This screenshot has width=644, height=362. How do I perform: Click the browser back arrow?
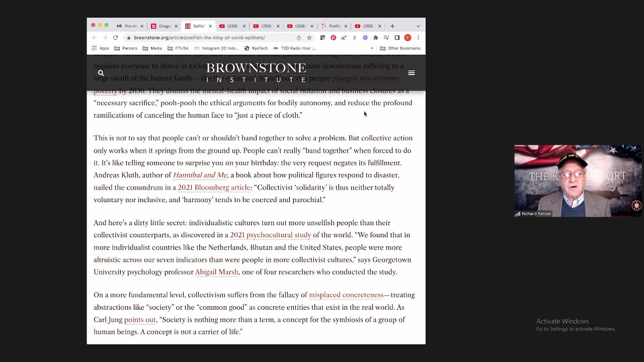click(94, 38)
